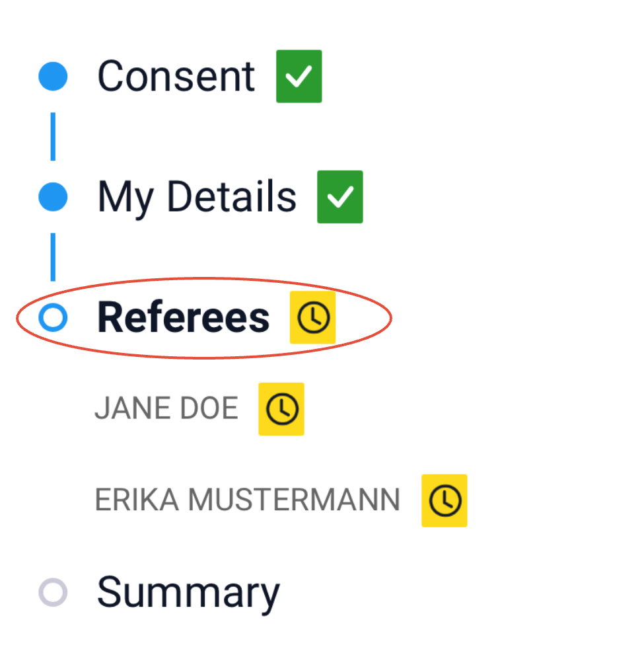
Task: Select the filled blue circle beside Consent
Action: [x=53, y=76]
